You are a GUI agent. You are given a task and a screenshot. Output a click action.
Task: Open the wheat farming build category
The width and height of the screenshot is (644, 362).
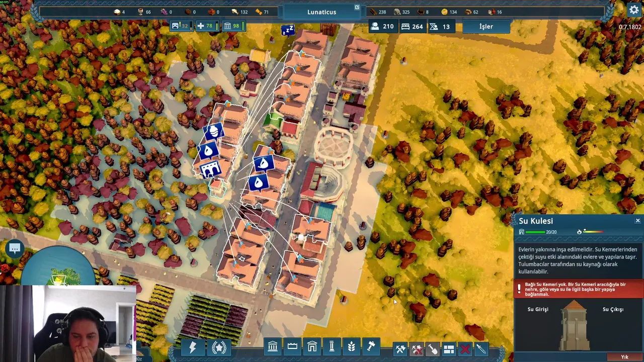[351, 346]
